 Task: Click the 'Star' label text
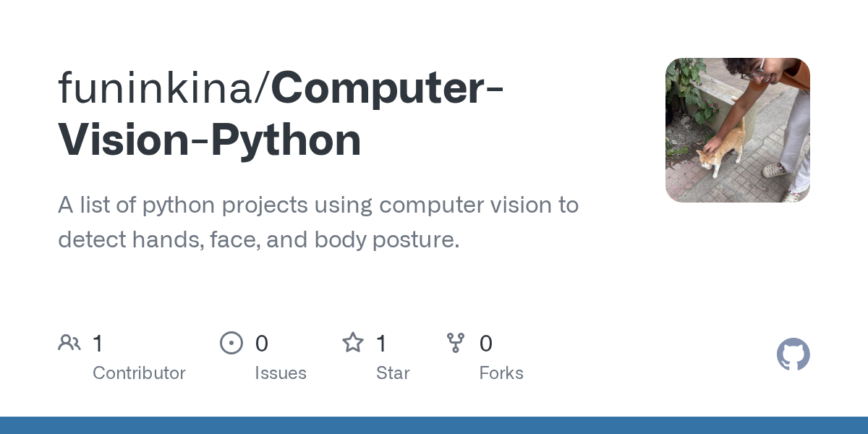point(393,373)
